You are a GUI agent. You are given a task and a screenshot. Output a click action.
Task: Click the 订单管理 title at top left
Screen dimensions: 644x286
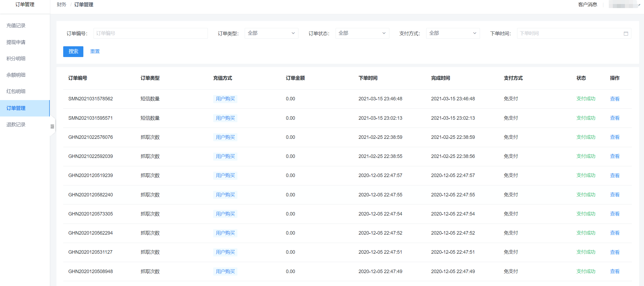tap(25, 5)
